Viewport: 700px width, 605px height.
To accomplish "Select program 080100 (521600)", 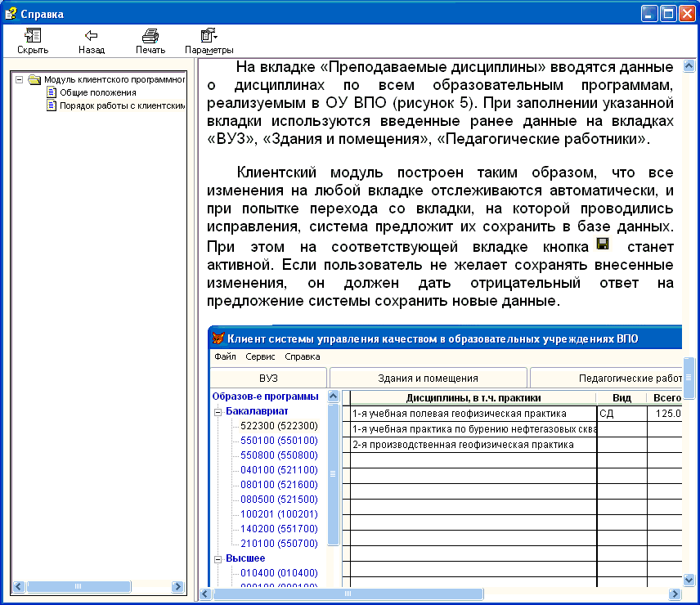I will 279,485.
